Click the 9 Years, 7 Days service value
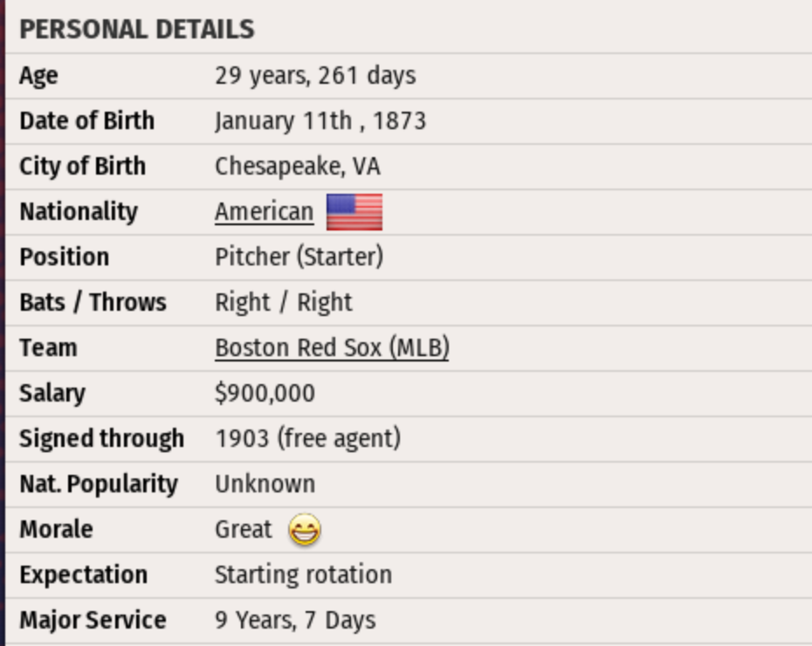 coord(295,620)
